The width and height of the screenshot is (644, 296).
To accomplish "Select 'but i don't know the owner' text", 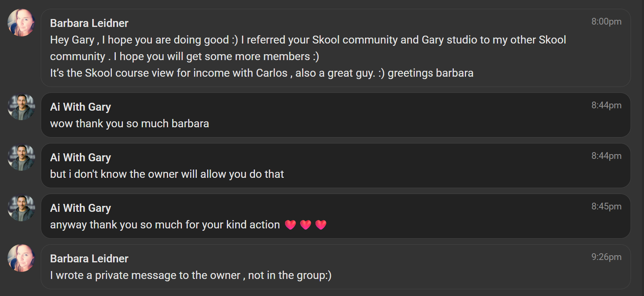I will tap(167, 174).
